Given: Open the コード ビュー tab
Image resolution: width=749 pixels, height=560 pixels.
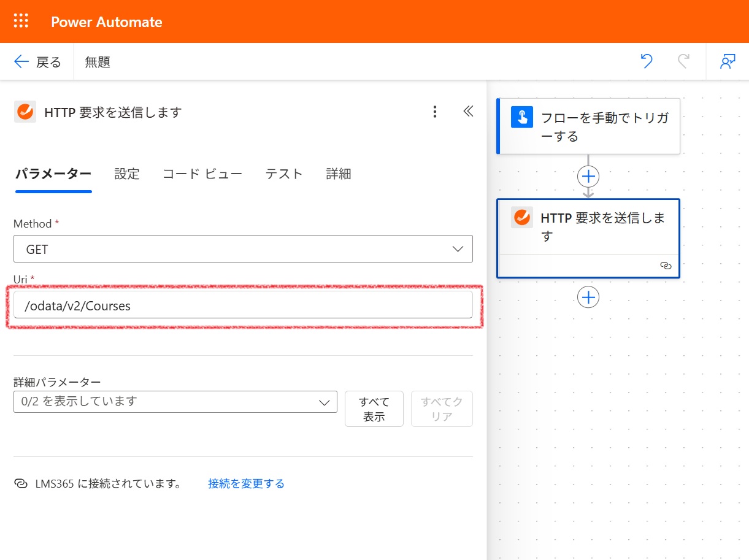Looking at the screenshot, I should (202, 174).
